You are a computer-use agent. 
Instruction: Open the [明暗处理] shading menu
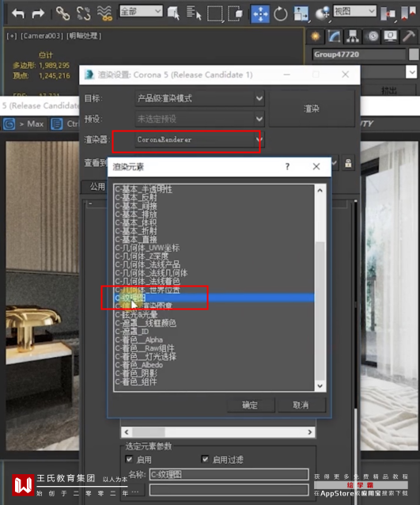[84, 36]
